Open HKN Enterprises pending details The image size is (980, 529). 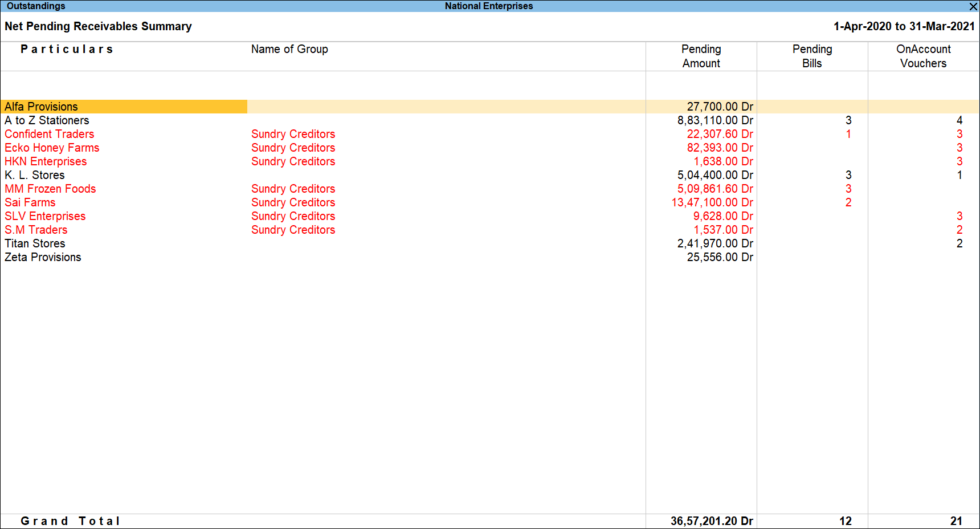[x=46, y=161]
